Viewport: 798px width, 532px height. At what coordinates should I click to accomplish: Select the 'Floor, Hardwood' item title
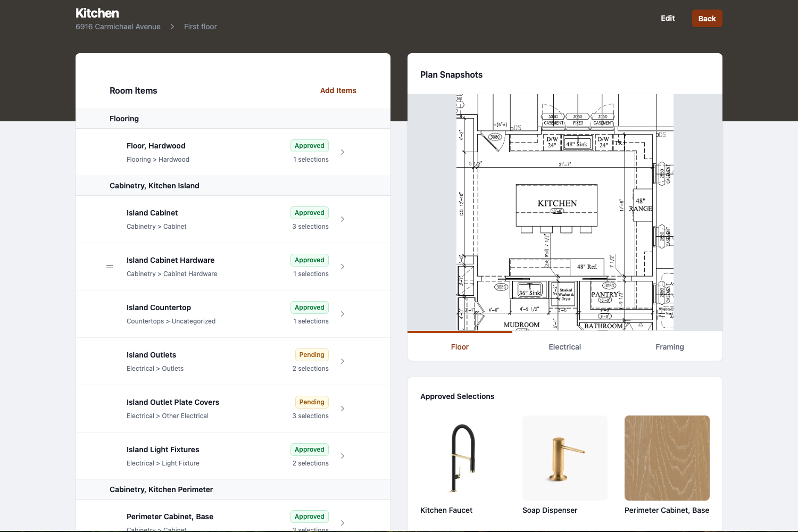tap(156, 146)
